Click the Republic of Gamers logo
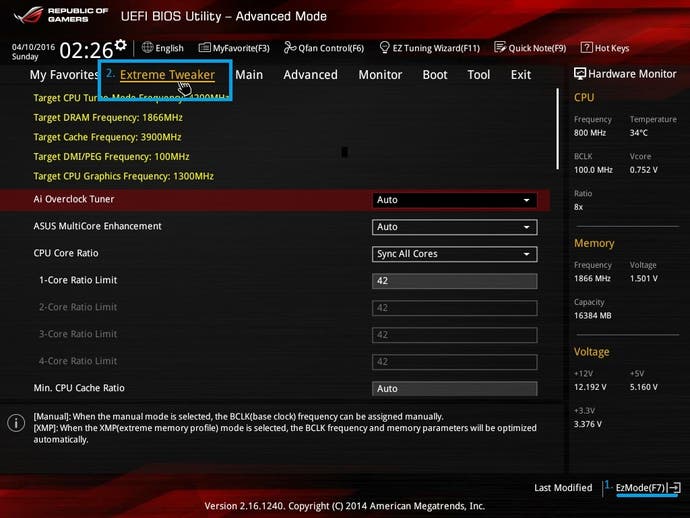 tap(61, 15)
